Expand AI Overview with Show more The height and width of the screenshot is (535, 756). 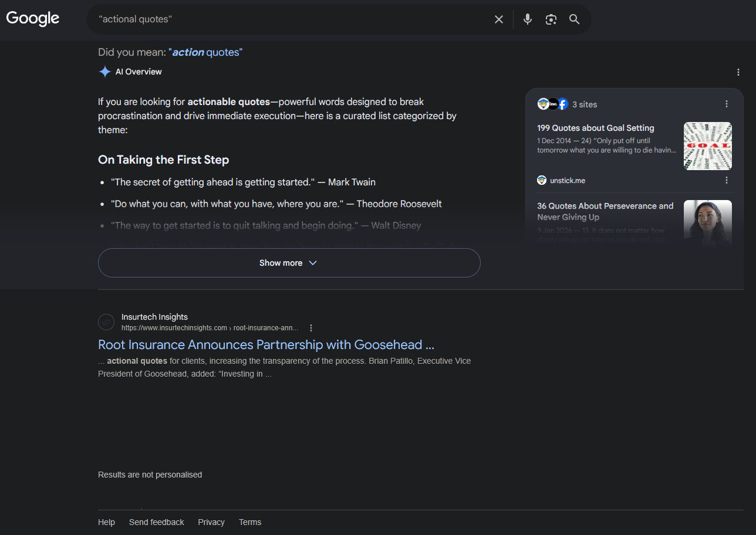coord(289,263)
